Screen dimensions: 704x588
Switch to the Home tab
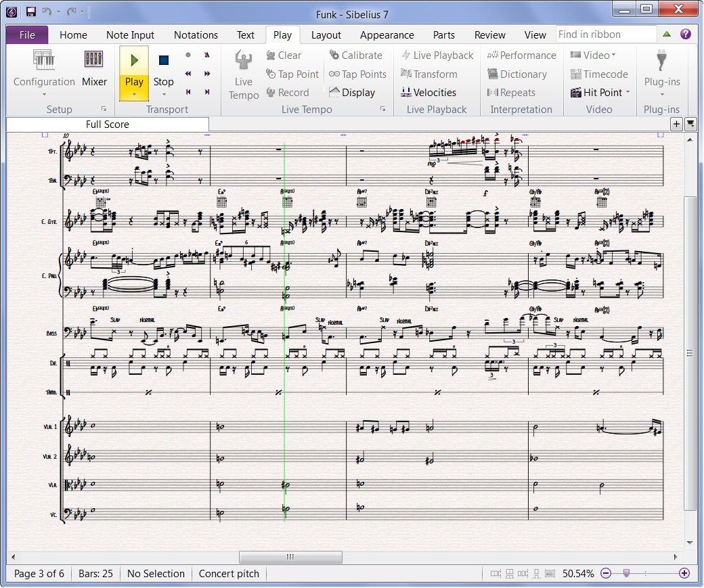pos(73,35)
